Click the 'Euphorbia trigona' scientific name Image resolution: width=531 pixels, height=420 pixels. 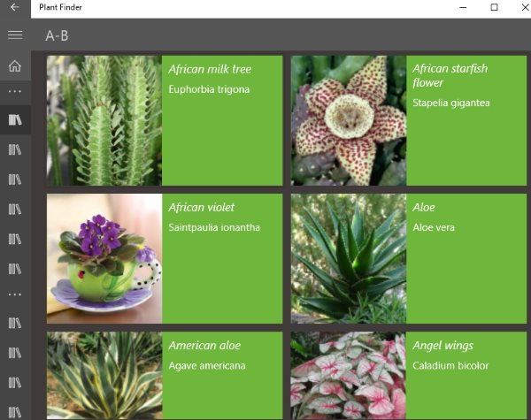[x=209, y=89]
